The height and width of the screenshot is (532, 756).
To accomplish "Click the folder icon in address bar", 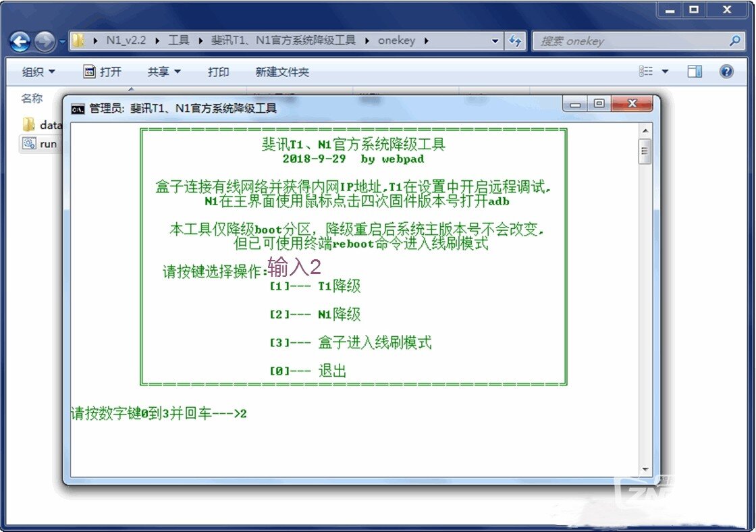I will (x=78, y=41).
